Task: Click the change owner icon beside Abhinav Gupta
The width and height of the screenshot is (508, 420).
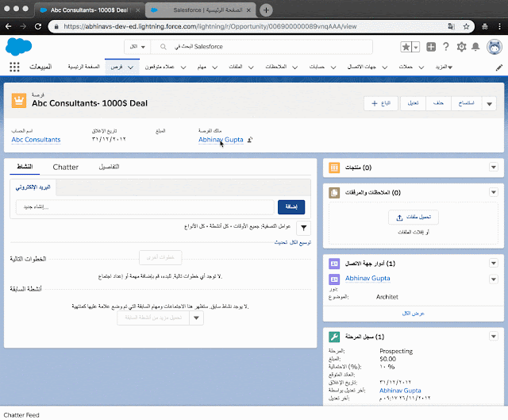Action: point(250,140)
